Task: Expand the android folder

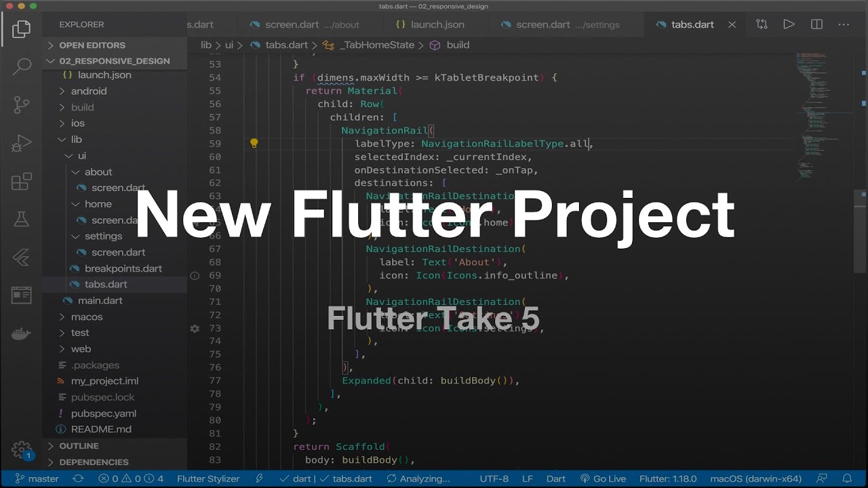Action: click(x=89, y=91)
